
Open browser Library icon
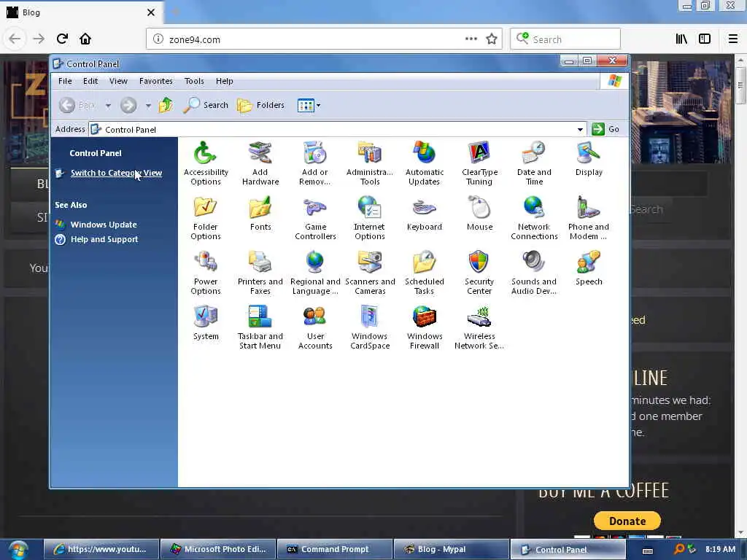(681, 39)
